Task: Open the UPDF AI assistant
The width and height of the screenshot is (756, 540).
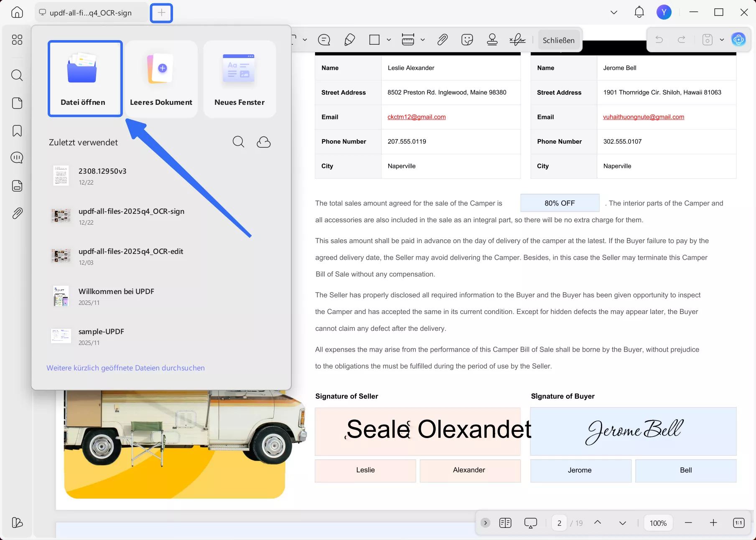Action: 738,40
